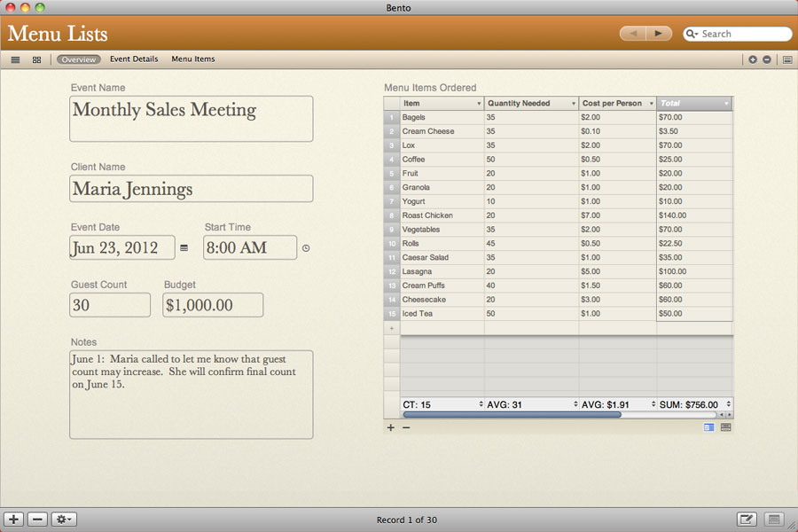Add a new row with the plus button

pos(390,427)
